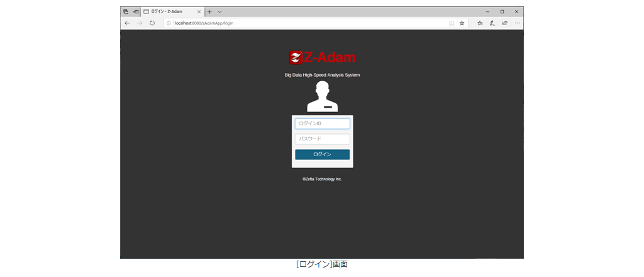The image size is (644, 277).
Task: Expand the tab preview chevron
Action: click(x=219, y=12)
